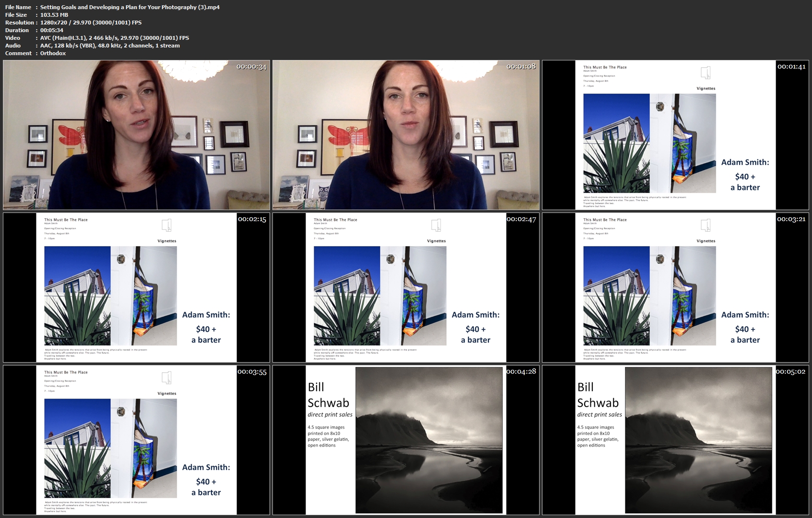Image resolution: width=812 pixels, height=518 pixels.
Task: Click the slide thumbnail stamped 00:01:41
Action: [x=675, y=135]
